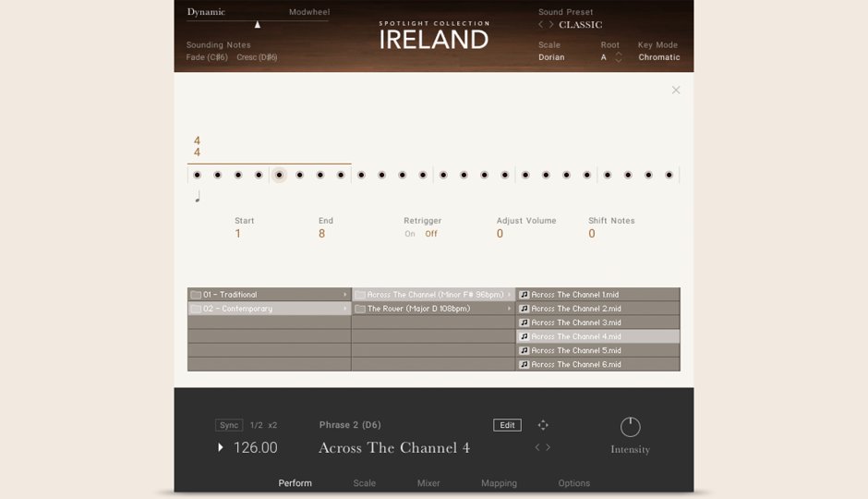
Task: Expand the 01 - Traditional folder
Action: click(269, 295)
